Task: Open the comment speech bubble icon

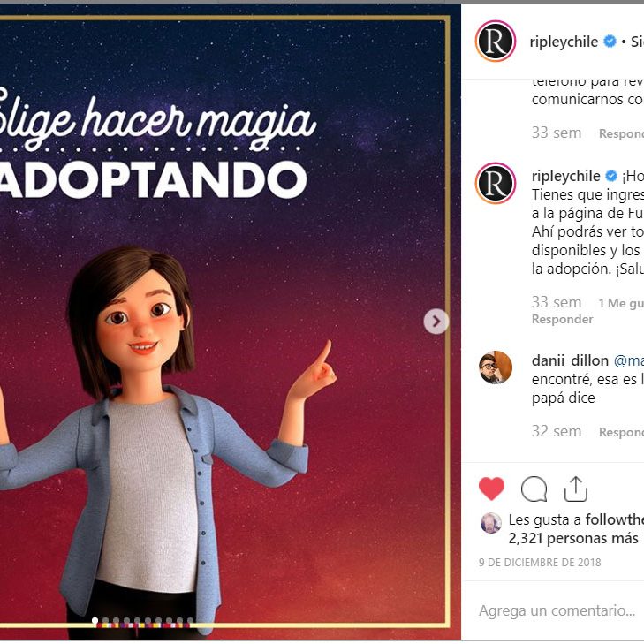Action: pos(534,489)
